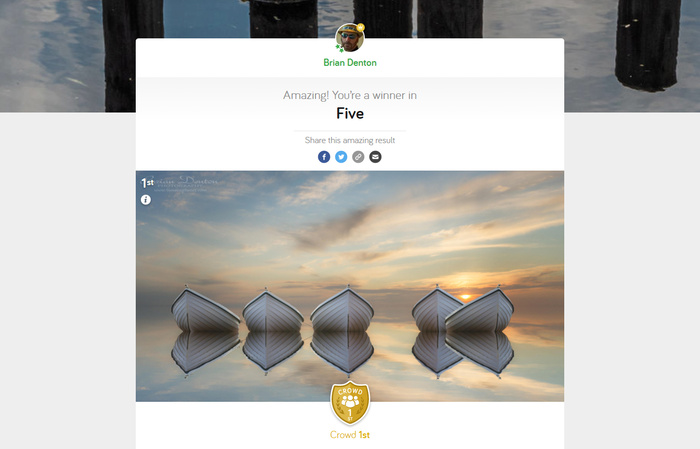Share the result on Facebook
700x449 pixels.
324,157
